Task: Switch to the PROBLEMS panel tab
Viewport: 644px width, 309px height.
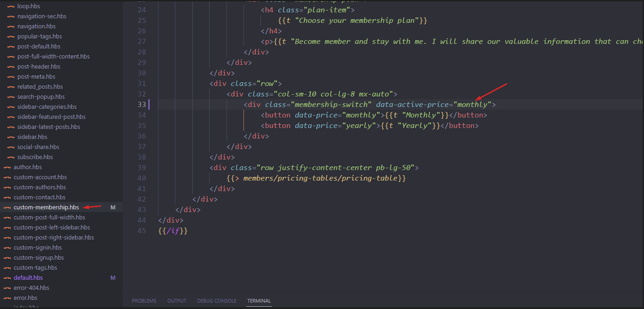Action: (x=144, y=301)
